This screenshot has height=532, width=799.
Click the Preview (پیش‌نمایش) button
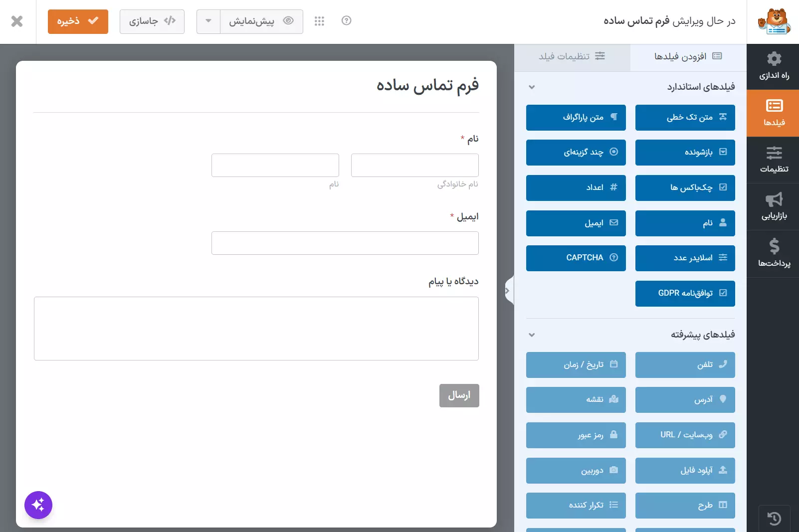click(x=261, y=21)
